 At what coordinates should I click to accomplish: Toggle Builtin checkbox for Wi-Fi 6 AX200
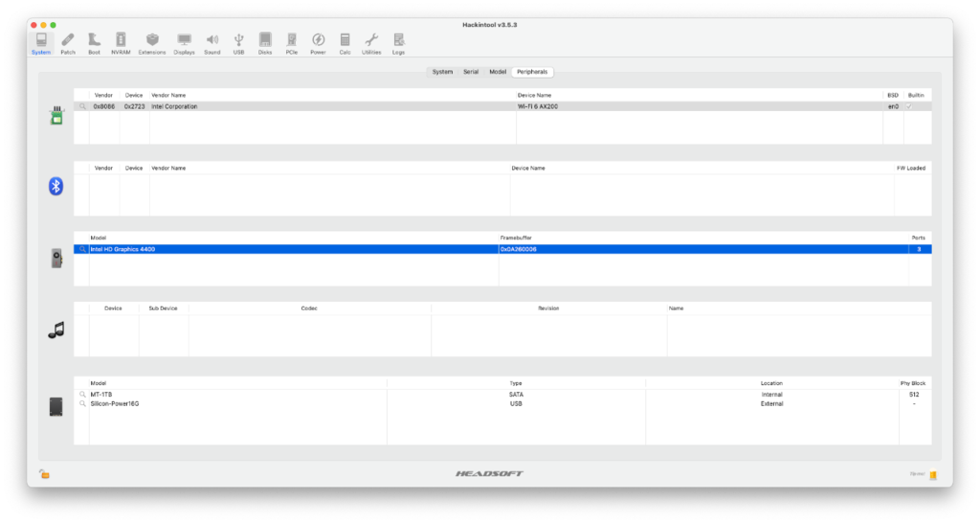pos(909,107)
